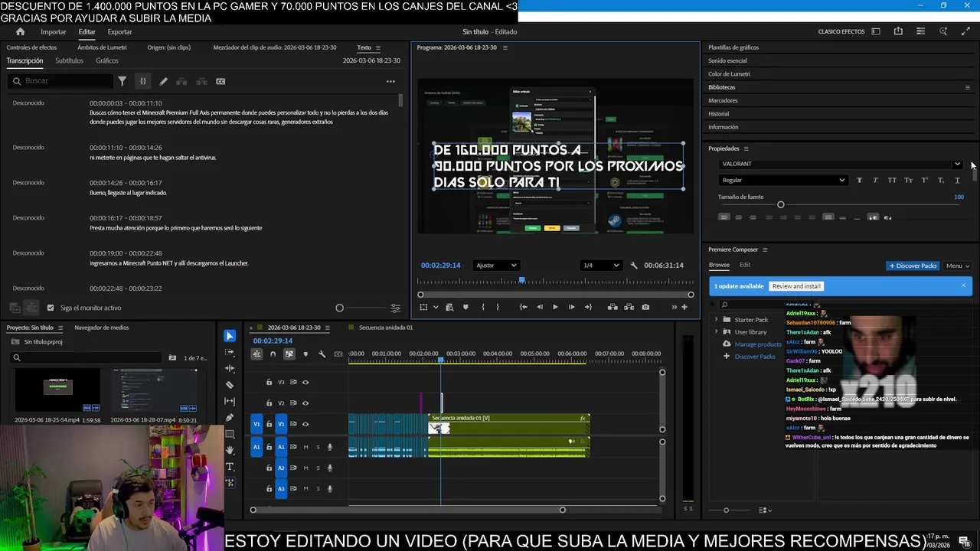Open the Gráficos tab

click(107, 60)
